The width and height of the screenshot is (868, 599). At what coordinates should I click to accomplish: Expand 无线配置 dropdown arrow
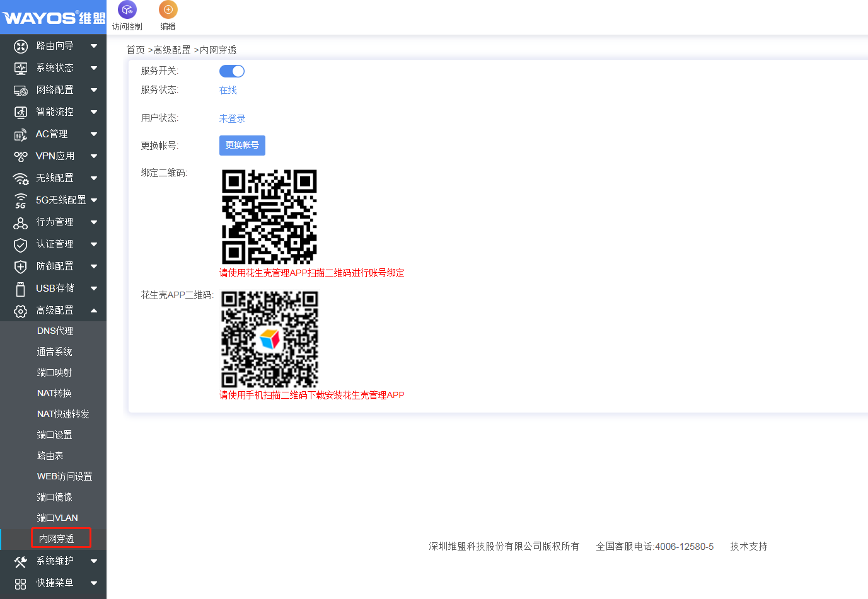coord(94,178)
